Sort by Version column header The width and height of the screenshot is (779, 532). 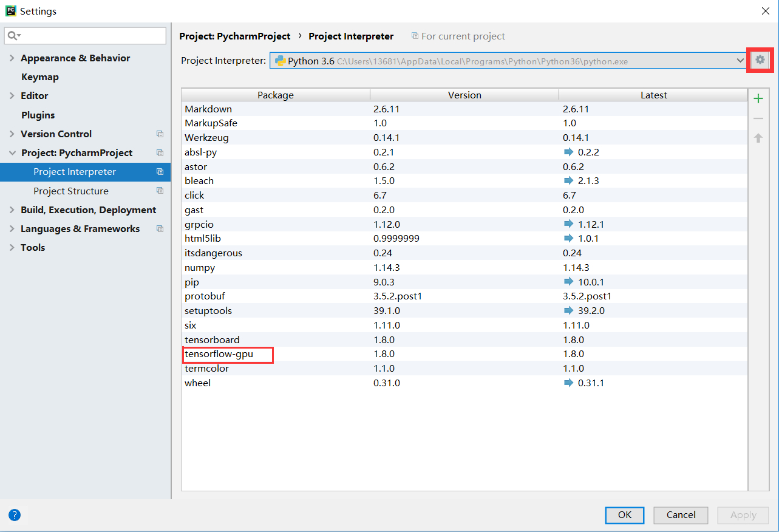pyautogui.click(x=464, y=95)
